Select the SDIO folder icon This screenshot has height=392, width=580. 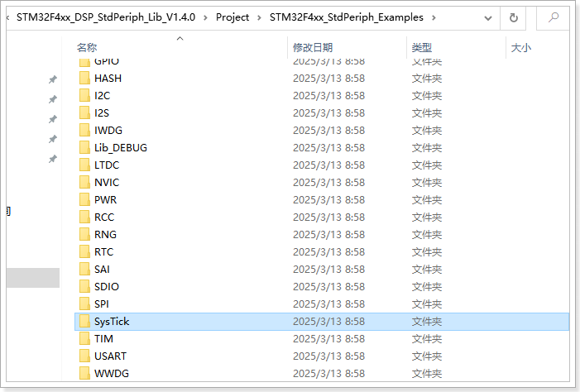(84, 287)
